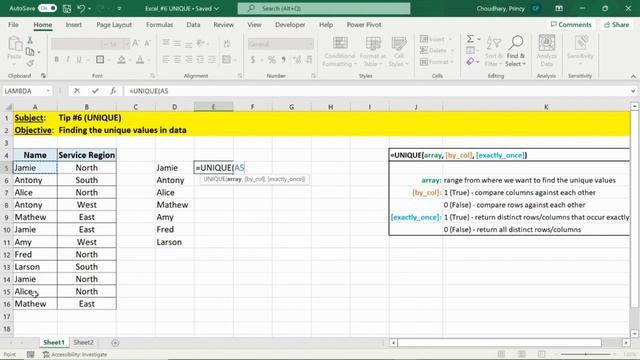Click Decrease Font Size icon
This screenshot has height=360, width=640.
click(x=147, y=43)
